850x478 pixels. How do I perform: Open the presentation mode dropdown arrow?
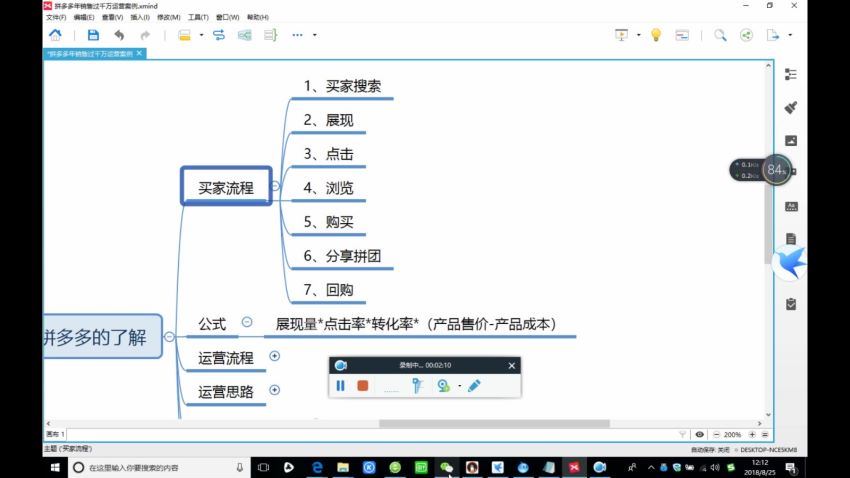click(x=639, y=35)
